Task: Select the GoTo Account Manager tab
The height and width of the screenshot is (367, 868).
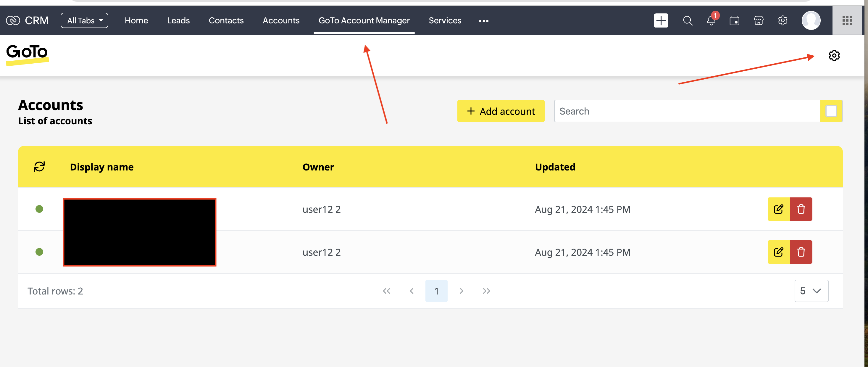Action: [x=364, y=20]
